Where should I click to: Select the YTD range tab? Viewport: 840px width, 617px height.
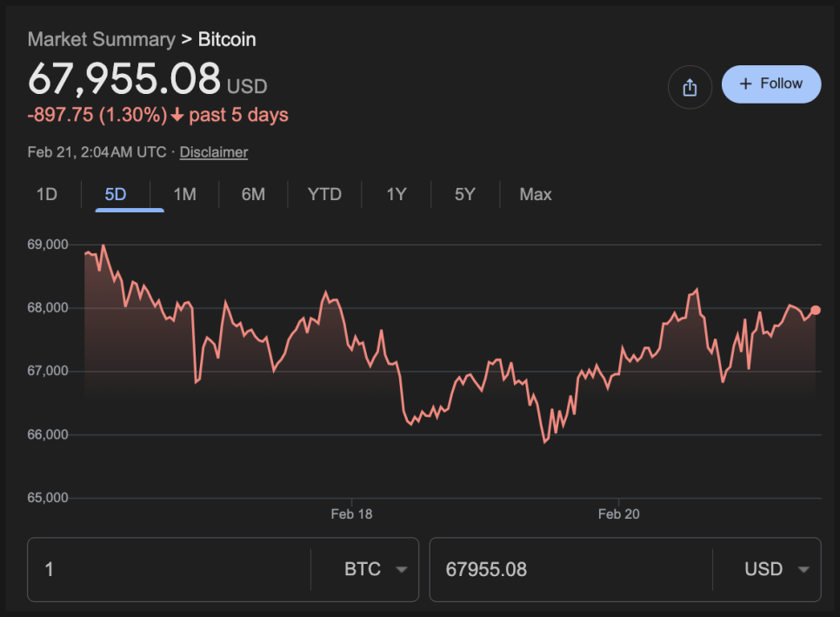click(324, 195)
